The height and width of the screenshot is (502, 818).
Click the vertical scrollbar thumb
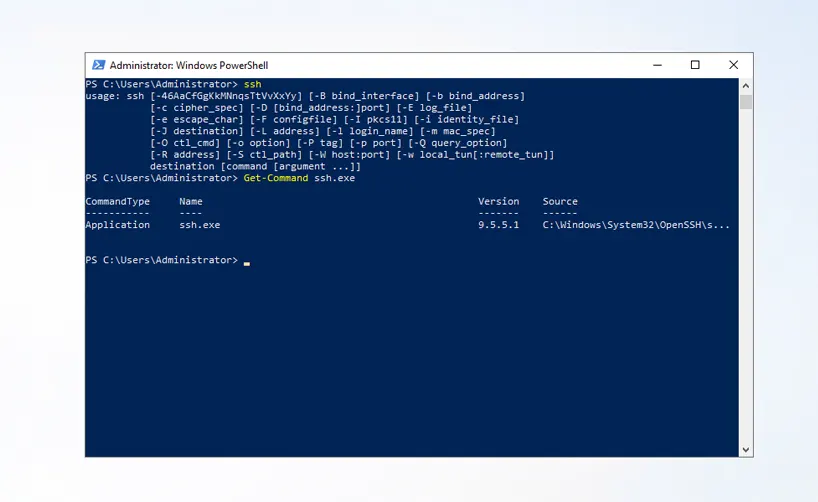tap(745, 102)
